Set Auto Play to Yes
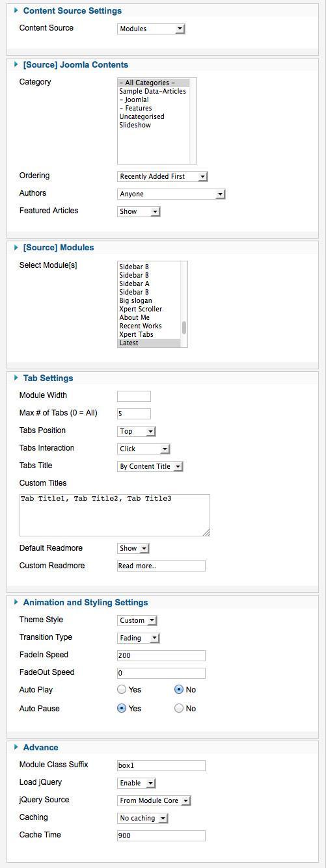Image resolution: width=326 pixels, height=868 pixels. 122,690
